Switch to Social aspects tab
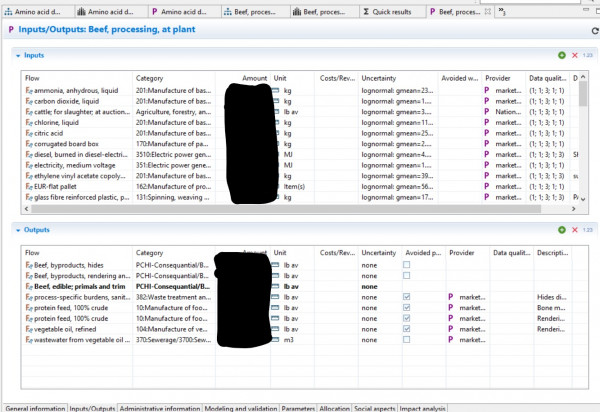The width and height of the screenshot is (600, 412). pyautogui.click(x=375, y=408)
